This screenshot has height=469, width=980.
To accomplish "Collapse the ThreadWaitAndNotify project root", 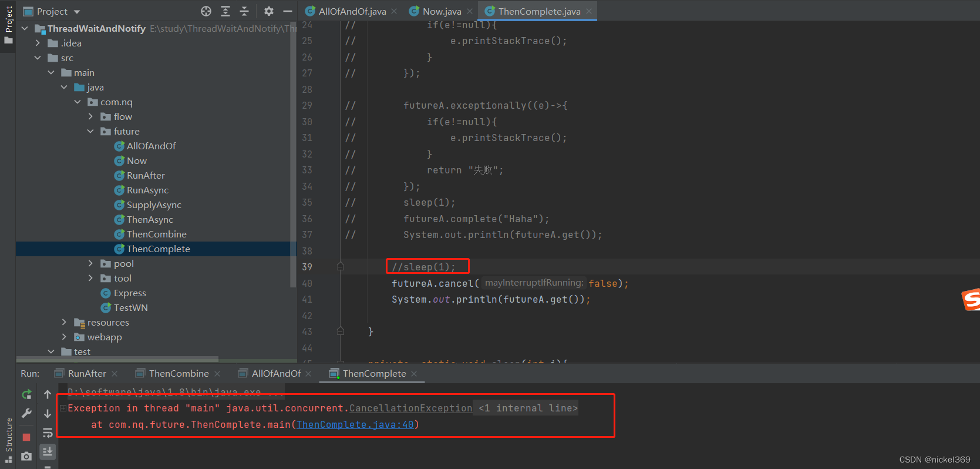I will (25, 28).
